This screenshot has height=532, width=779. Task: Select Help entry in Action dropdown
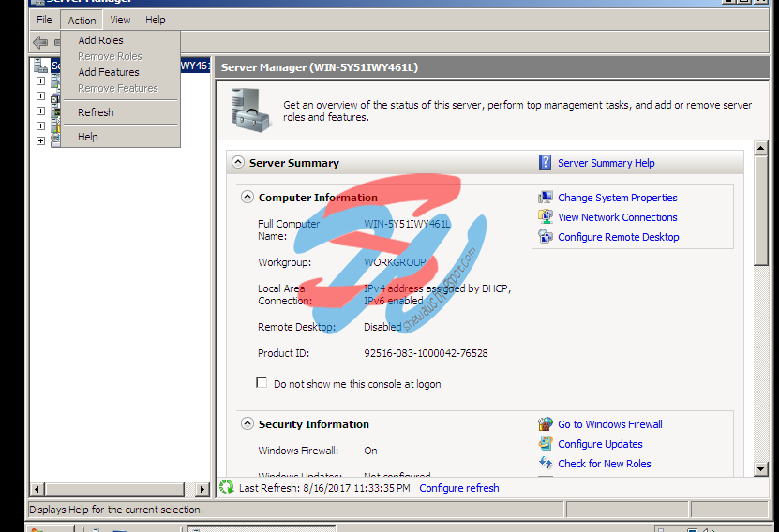click(88, 137)
